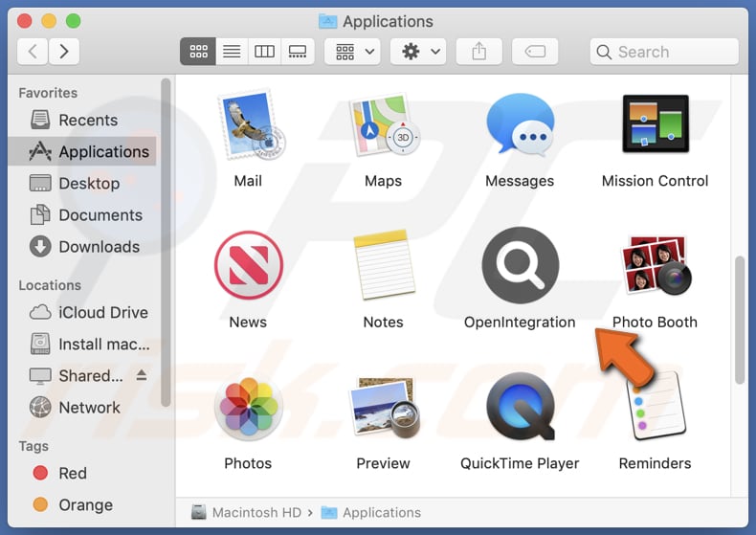Switch to icon view
This screenshot has width=756, height=535.
pos(198,51)
